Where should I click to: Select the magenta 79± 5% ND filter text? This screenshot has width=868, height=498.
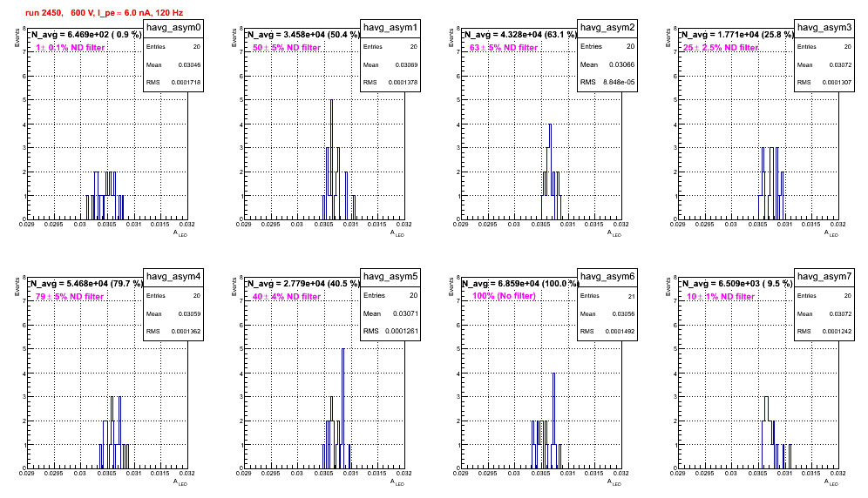click(70, 297)
